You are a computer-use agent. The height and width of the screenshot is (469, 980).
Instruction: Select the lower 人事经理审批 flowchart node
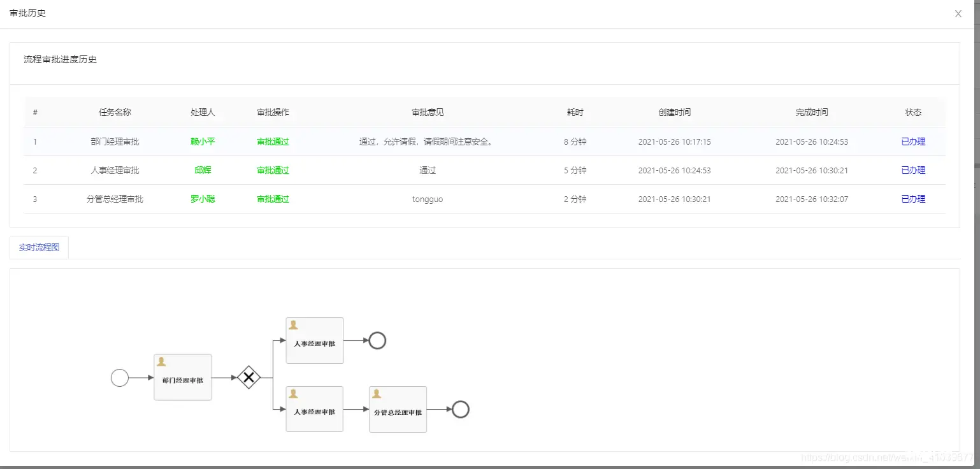point(315,409)
